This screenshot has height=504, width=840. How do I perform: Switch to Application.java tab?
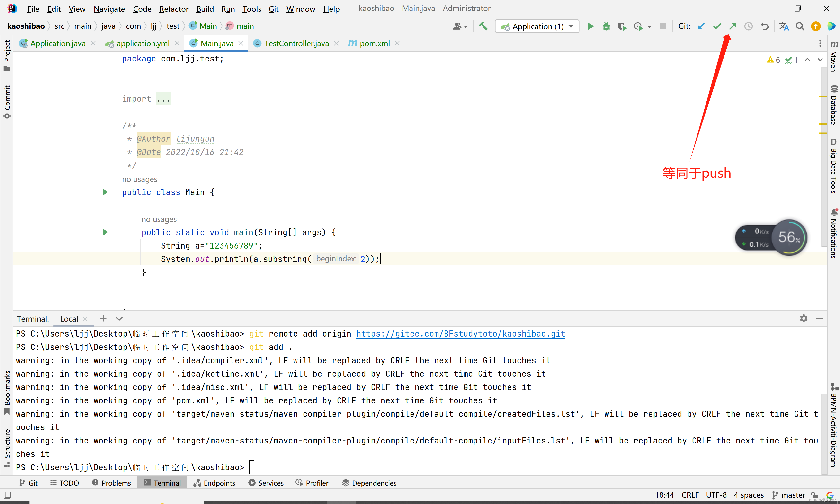coord(58,43)
